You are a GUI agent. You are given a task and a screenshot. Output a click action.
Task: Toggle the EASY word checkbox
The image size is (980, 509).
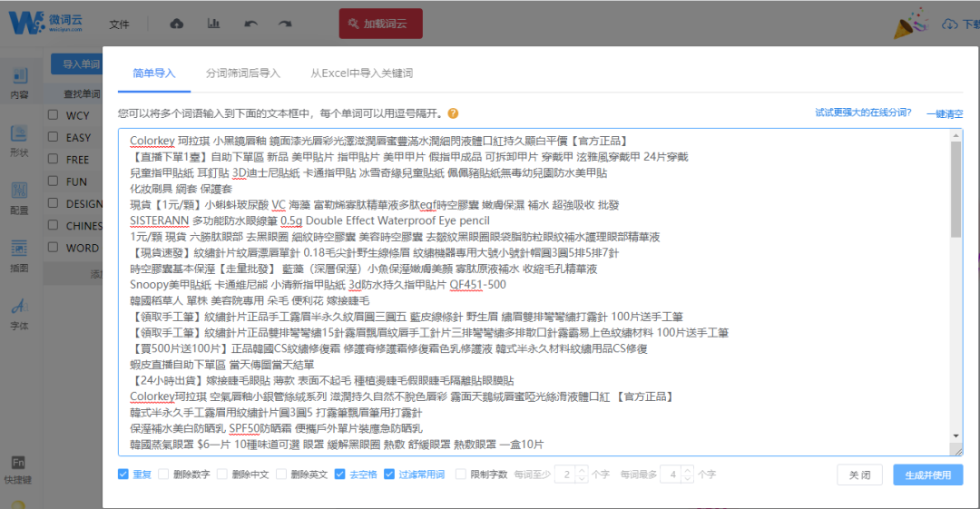[54, 137]
